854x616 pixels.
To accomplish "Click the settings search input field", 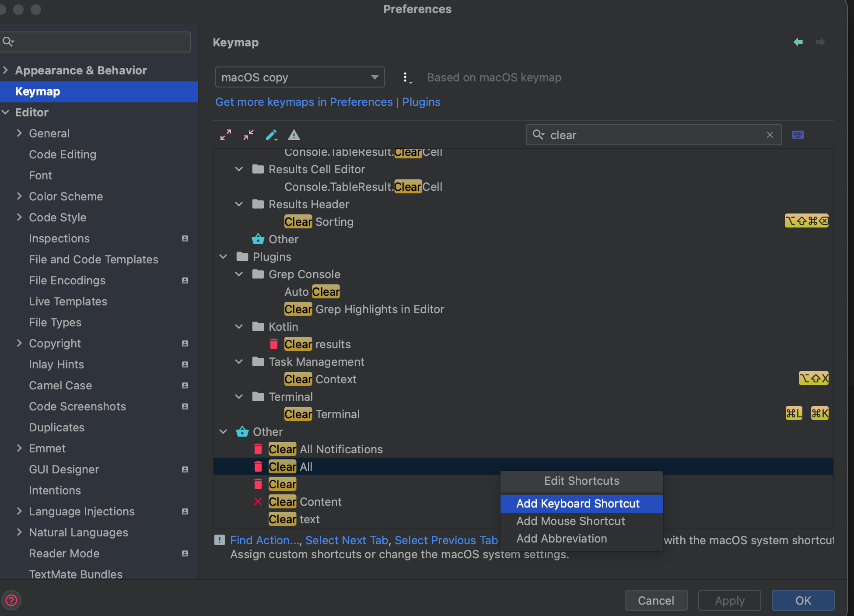I will tap(101, 42).
